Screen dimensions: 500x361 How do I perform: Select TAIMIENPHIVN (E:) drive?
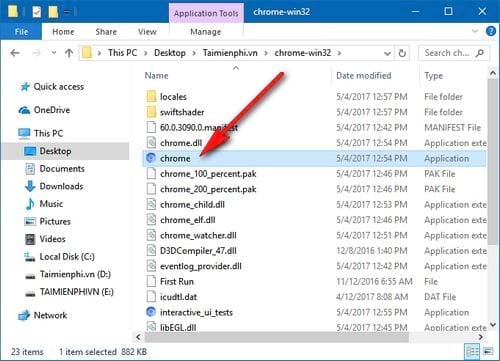pyautogui.click(x=77, y=292)
